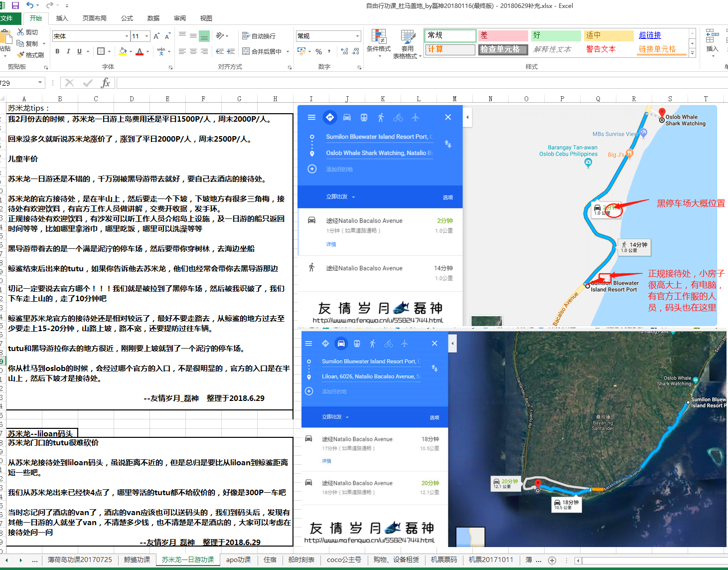
Task: Apply red font color A
Action: pos(140,51)
